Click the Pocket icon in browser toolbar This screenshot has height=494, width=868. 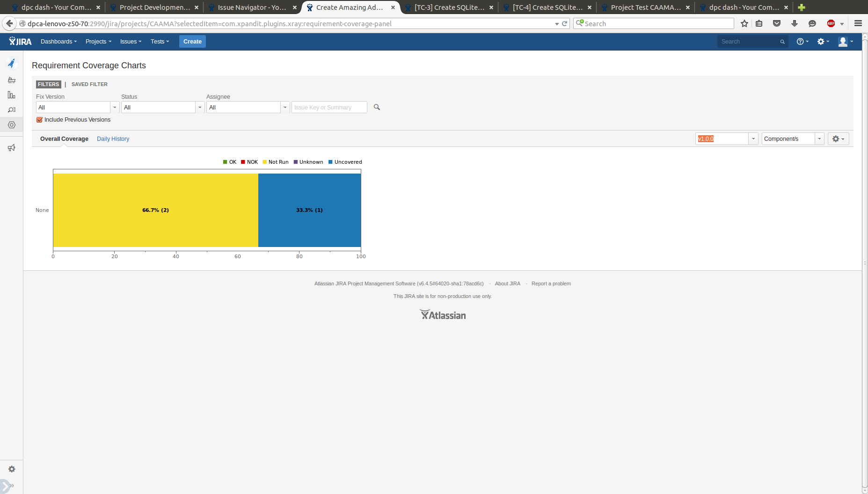pyautogui.click(x=777, y=23)
